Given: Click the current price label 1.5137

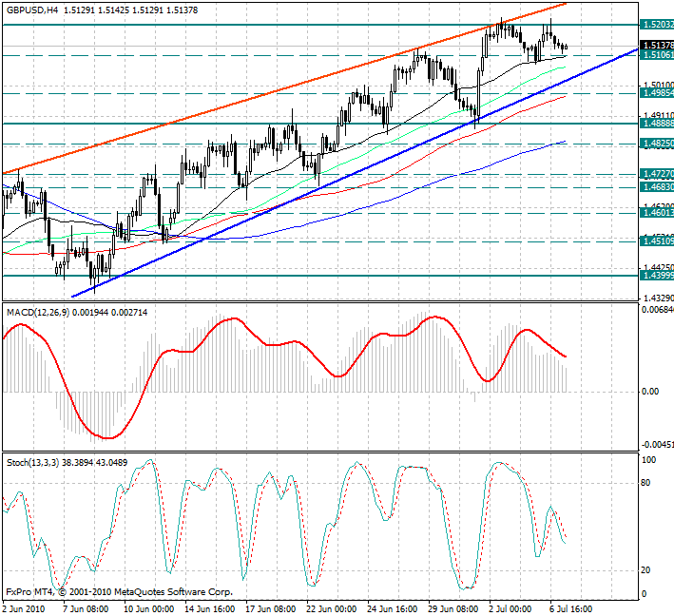Looking at the screenshot, I should [x=657, y=45].
